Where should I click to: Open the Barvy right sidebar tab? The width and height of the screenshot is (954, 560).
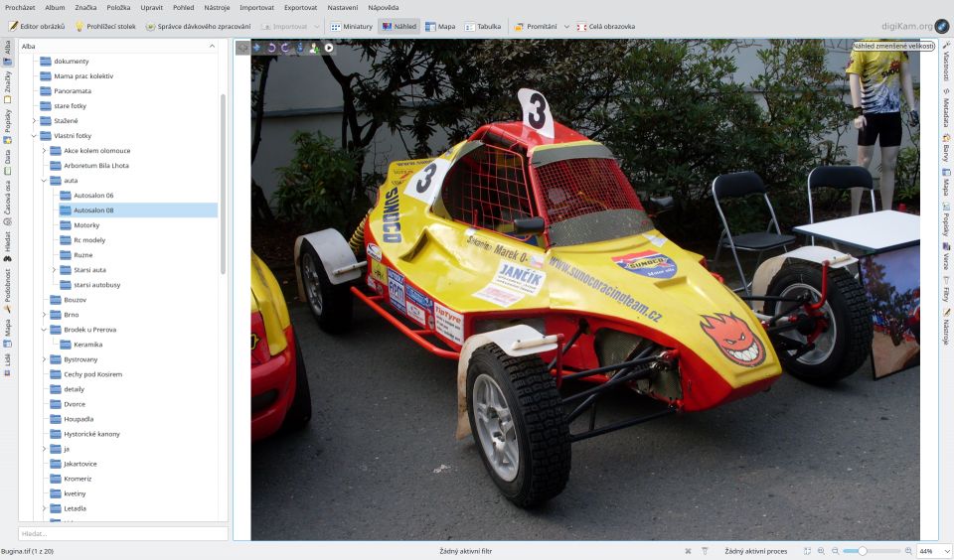[x=946, y=148]
